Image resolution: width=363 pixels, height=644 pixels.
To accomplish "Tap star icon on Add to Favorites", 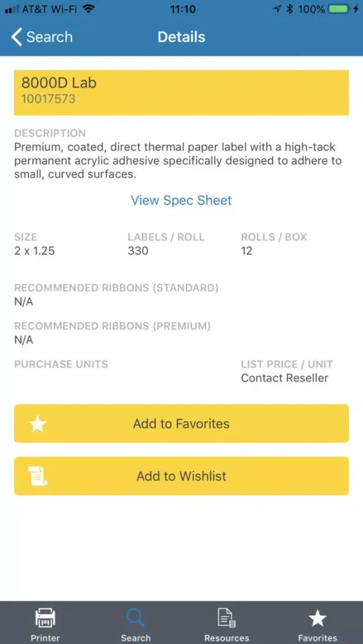I will [38, 424].
